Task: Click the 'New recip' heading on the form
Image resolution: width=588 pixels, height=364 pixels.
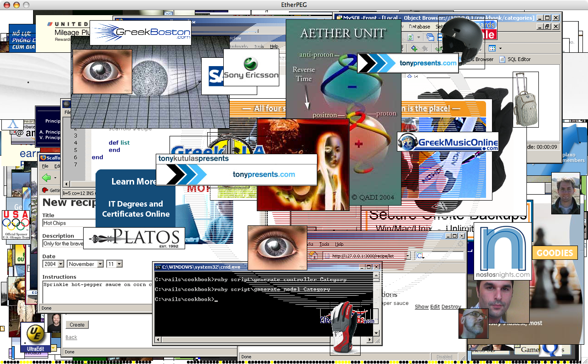Action: tap(69, 202)
